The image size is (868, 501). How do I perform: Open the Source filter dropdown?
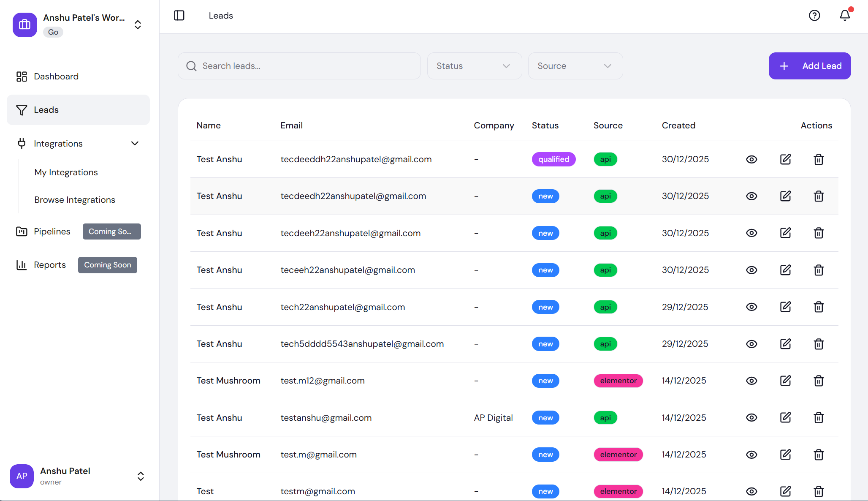pyautogui.click(x=575, y=66)
